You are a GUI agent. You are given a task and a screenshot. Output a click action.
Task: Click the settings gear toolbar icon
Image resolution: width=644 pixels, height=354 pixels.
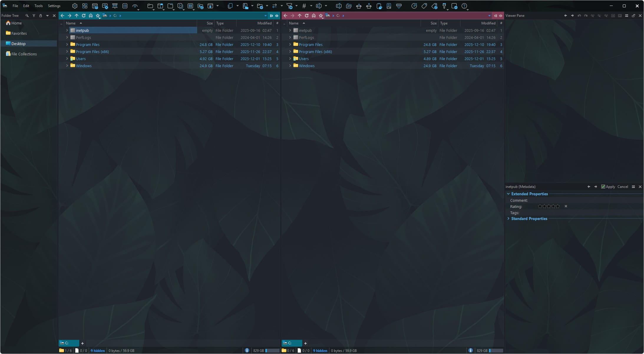(x=75, y=6)
